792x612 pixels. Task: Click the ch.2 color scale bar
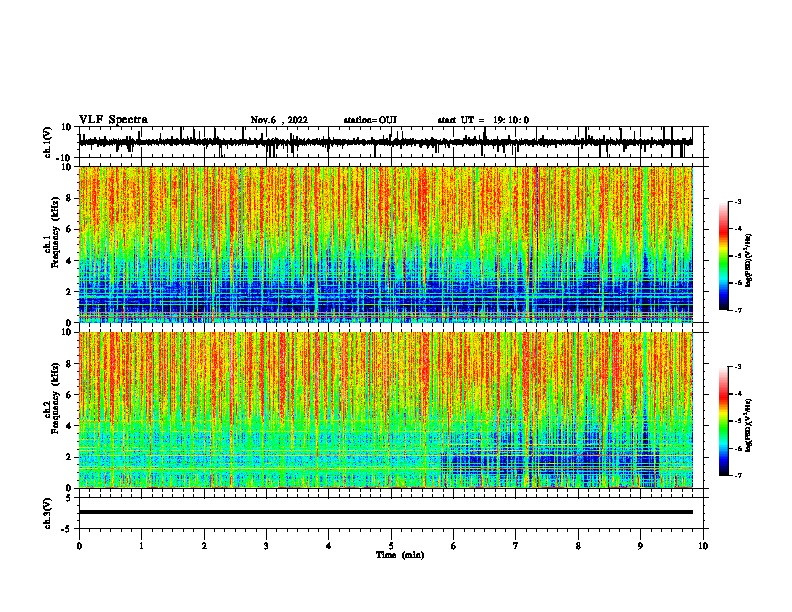[x=723, y=421]
